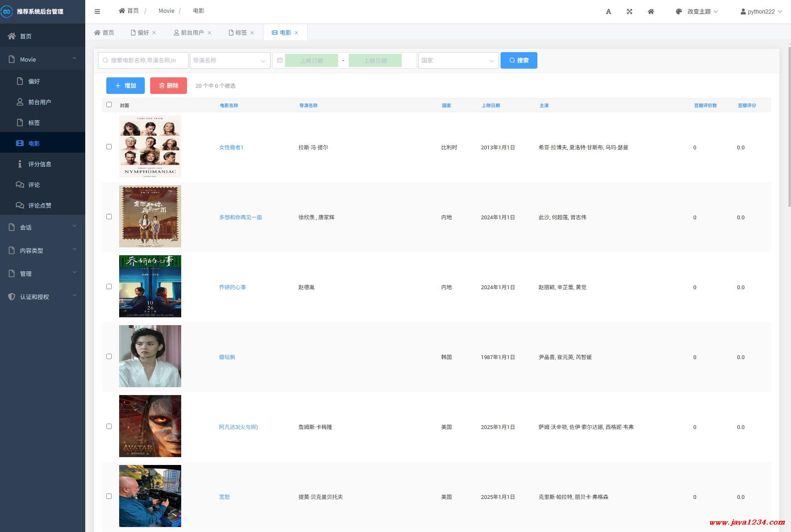Click the palette icon beside 改变主题
This screenshot has width=791, height=532.
point(678,12)
